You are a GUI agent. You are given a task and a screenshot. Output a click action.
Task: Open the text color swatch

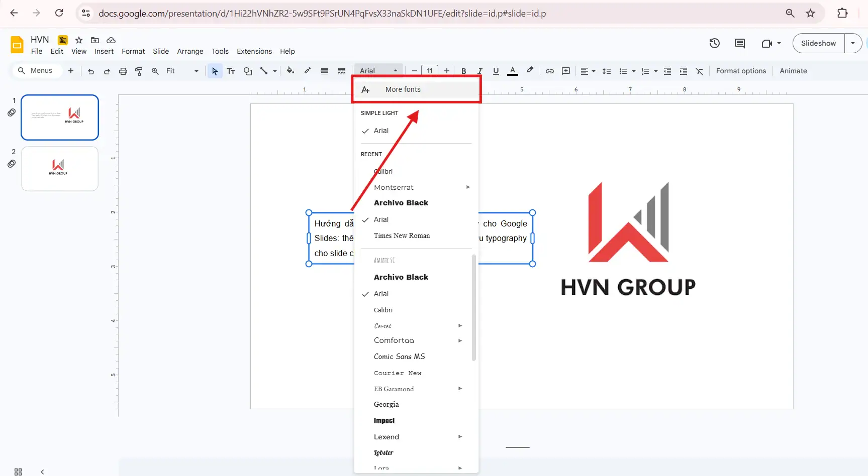[512, 71]
